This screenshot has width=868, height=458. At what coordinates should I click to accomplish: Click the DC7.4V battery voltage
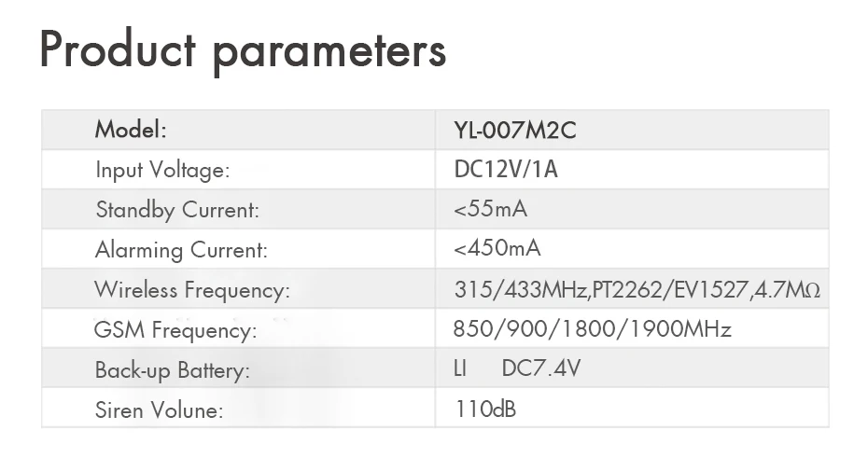(541, 369)
